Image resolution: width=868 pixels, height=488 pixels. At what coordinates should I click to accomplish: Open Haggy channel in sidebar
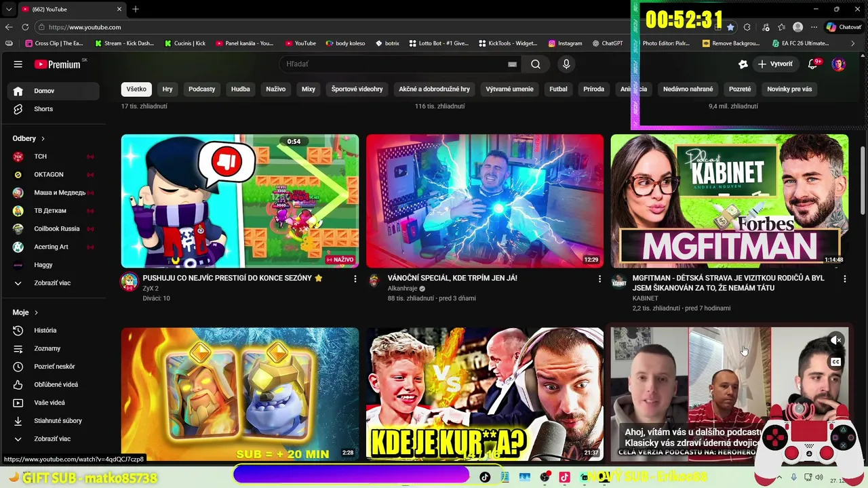[53, 265]
